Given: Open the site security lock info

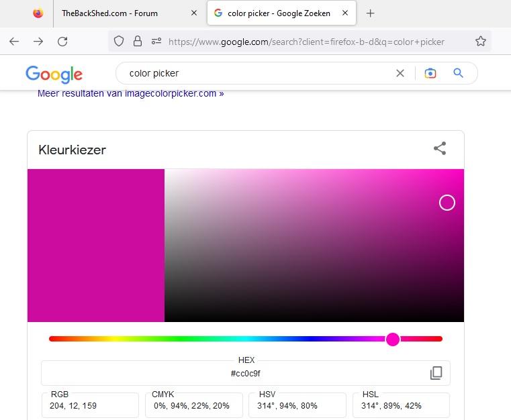Looking at the screenshot, I should pos(138,42).
